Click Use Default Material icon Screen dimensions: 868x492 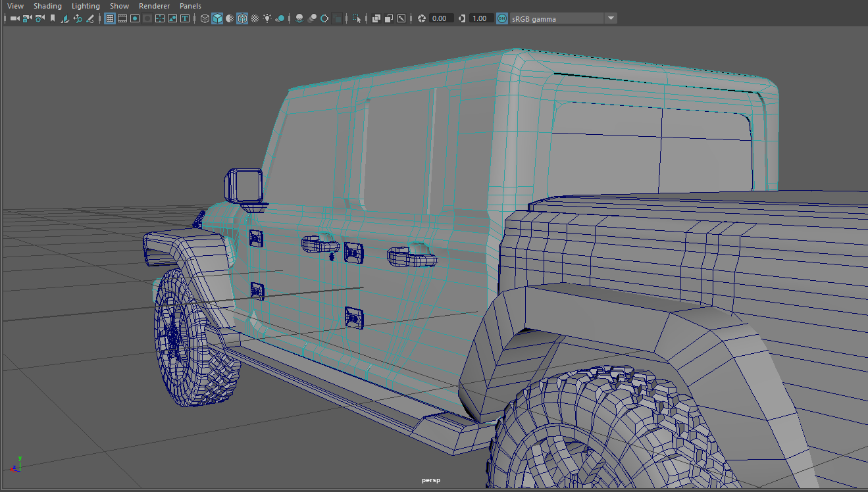[230, 18]
